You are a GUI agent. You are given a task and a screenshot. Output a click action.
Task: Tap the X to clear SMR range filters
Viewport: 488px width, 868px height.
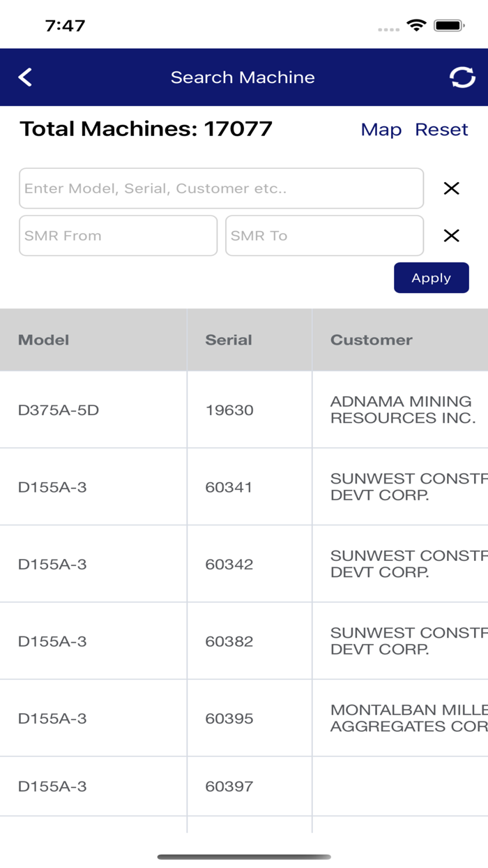tap(451, 235)
